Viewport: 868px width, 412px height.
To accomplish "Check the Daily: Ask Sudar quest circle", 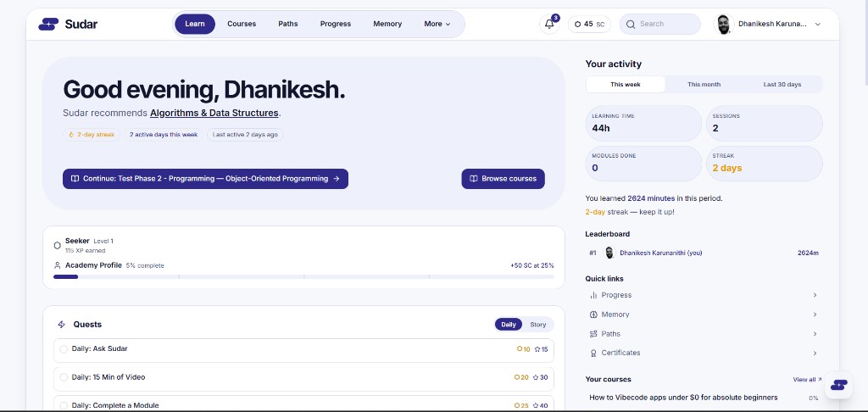I will (x=64, y=349).
